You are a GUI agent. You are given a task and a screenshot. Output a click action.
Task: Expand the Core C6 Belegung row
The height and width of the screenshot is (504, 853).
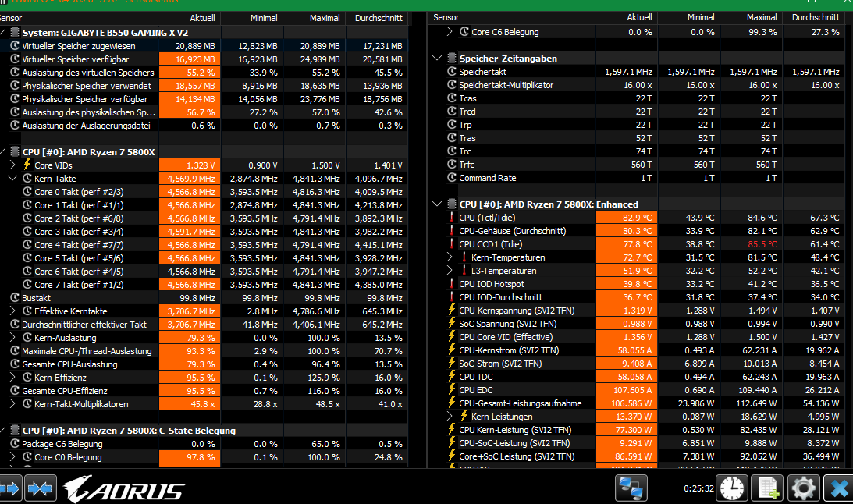point(450,31)
